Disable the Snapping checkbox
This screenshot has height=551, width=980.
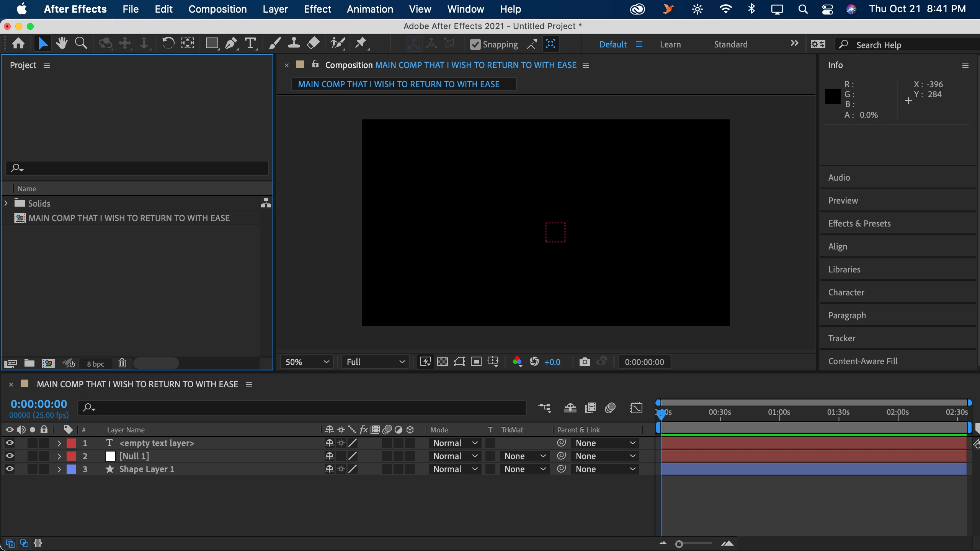tap(475, 45)
